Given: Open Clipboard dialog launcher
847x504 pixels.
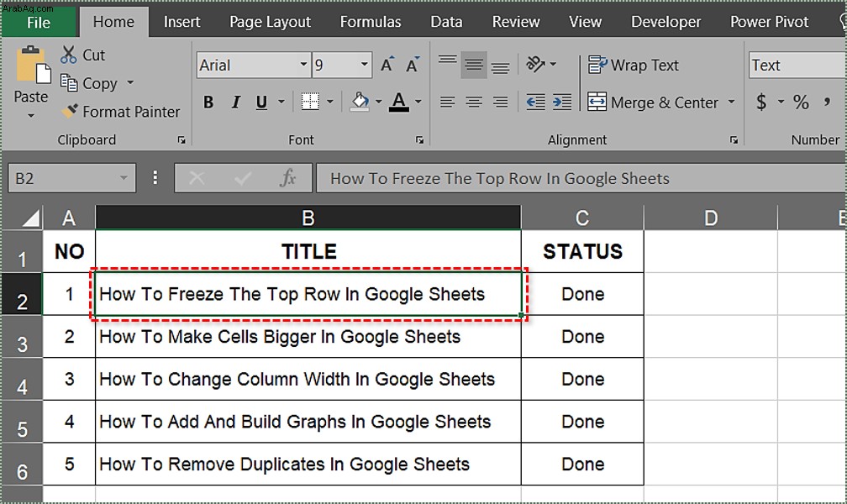Looking at the screenshot, I should 181,140.
